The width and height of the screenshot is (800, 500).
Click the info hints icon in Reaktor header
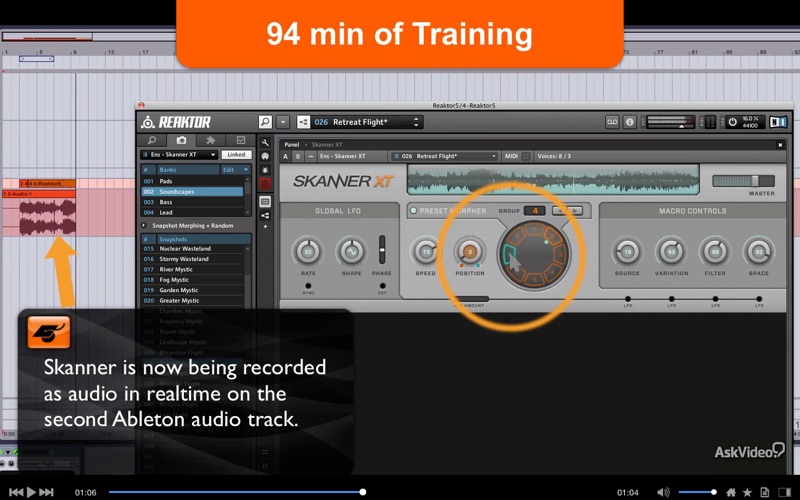pyautogui.click(x=630, y=122)
